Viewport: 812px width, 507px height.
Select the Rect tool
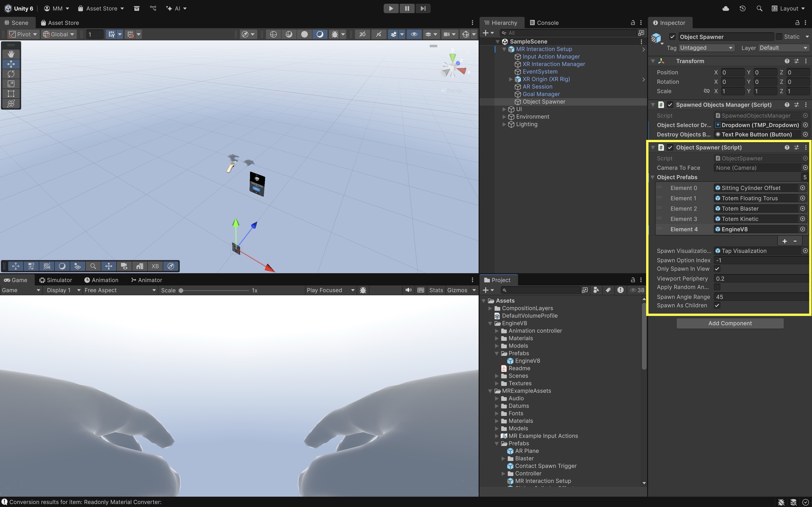pos(11,94)
